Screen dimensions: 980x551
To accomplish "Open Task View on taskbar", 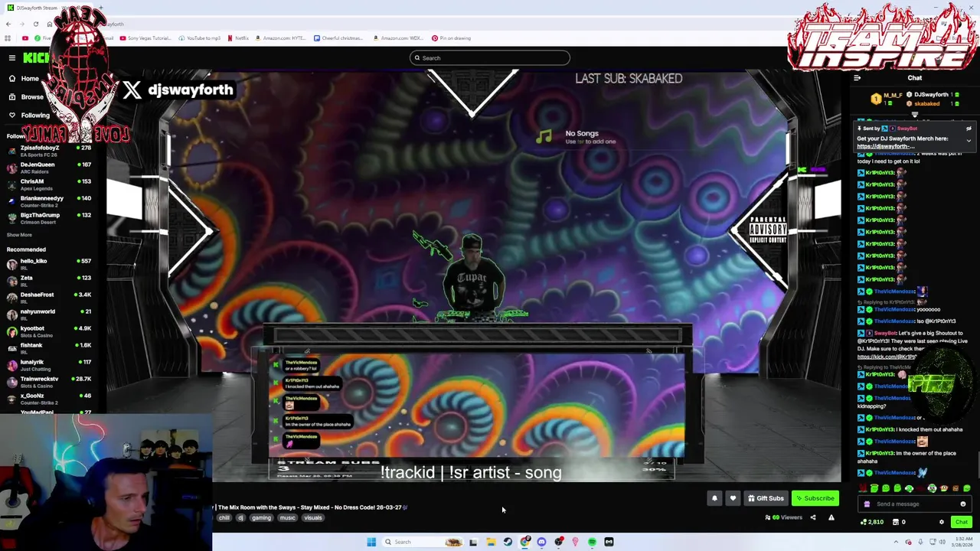I will coord(473,542).
